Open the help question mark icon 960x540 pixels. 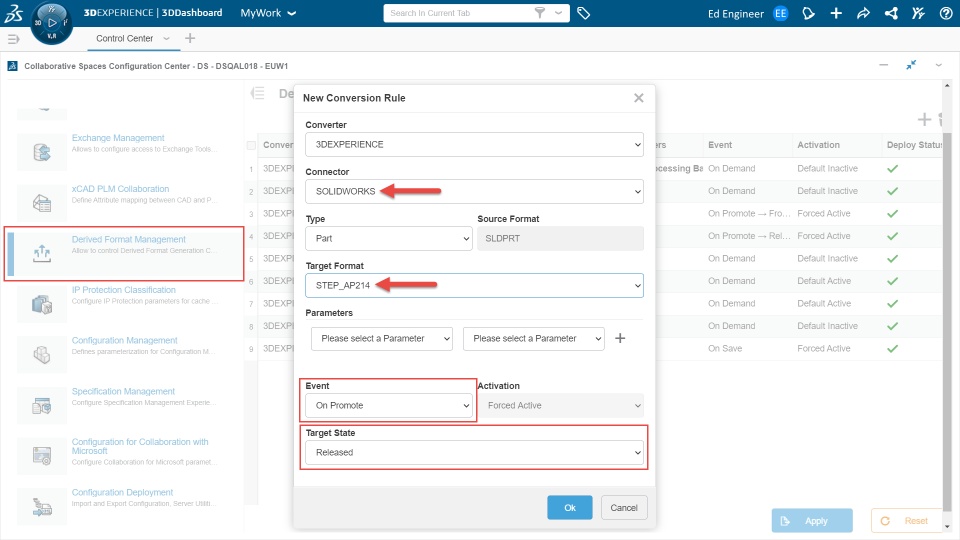coord(945,14)
